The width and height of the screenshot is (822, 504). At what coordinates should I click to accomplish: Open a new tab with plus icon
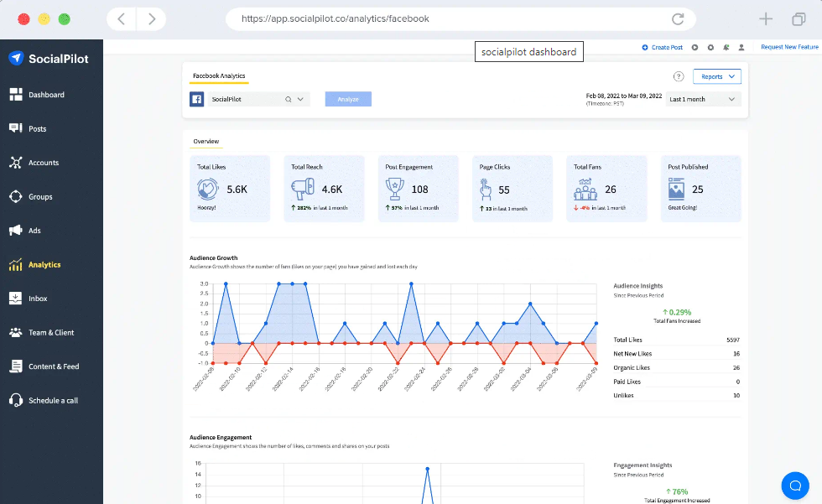pos(766,18)
